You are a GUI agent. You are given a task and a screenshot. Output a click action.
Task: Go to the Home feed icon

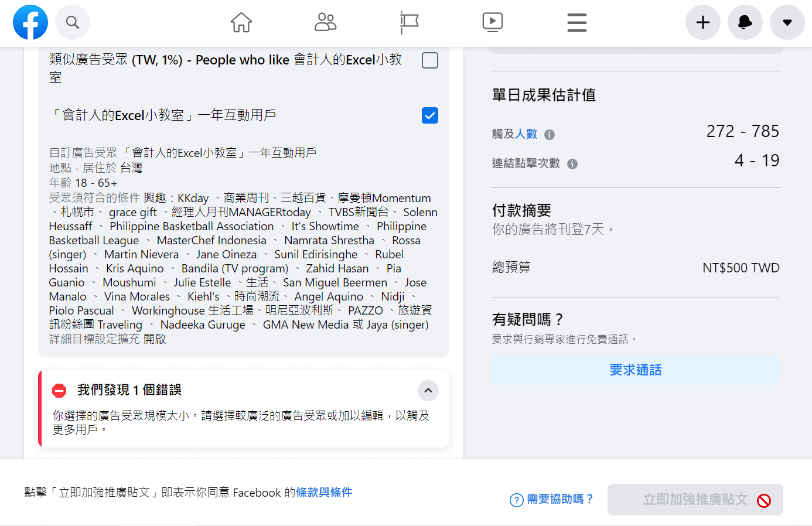click(x=241, y=22)
